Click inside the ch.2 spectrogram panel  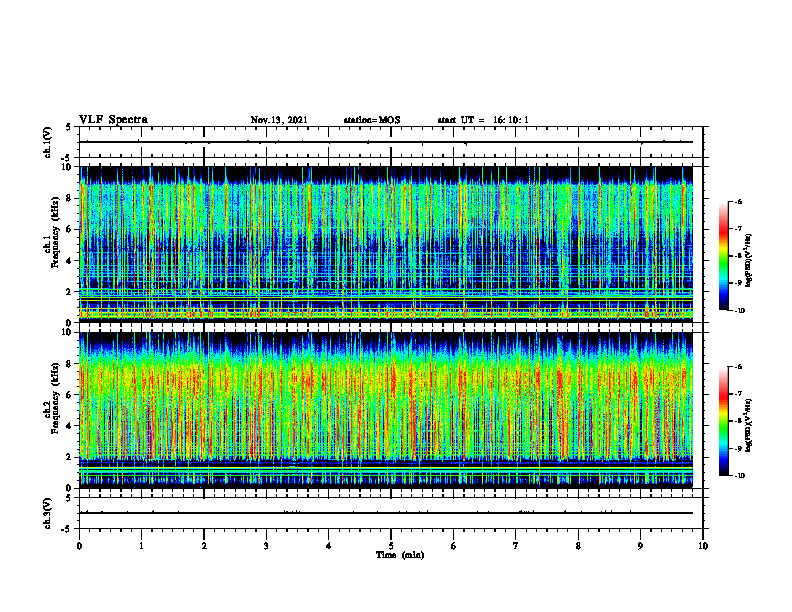(x=386, y=410)
